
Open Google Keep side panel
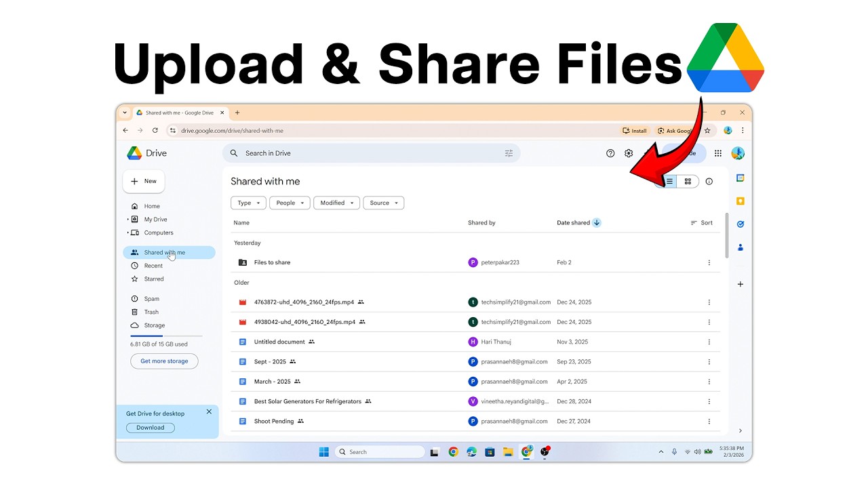[x=741, y=201]
